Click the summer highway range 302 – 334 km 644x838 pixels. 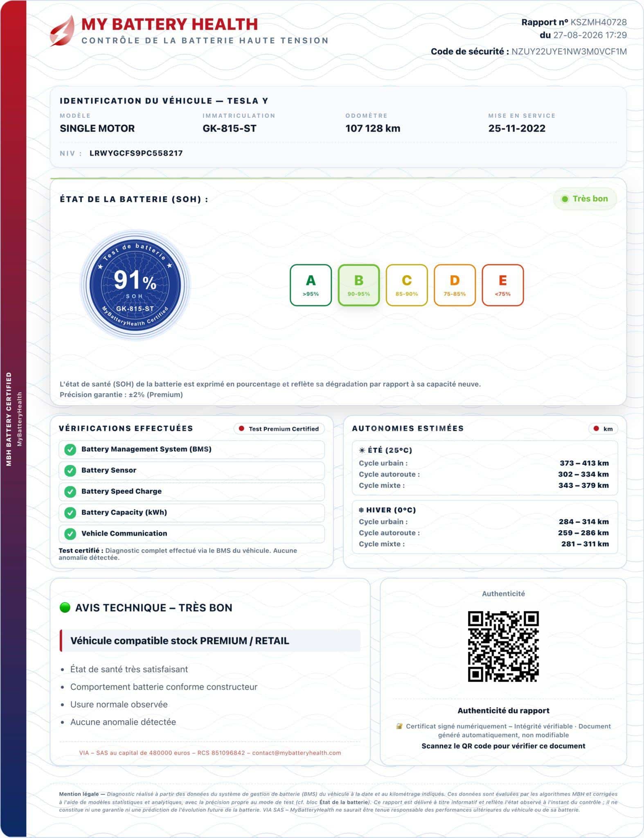[x=583, y=474]
